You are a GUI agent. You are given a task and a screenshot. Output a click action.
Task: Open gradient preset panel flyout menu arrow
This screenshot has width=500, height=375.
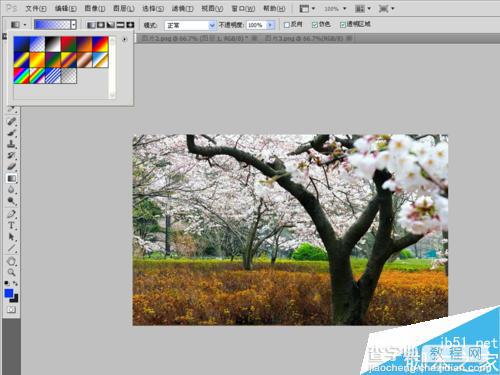[x=125, y=39]
